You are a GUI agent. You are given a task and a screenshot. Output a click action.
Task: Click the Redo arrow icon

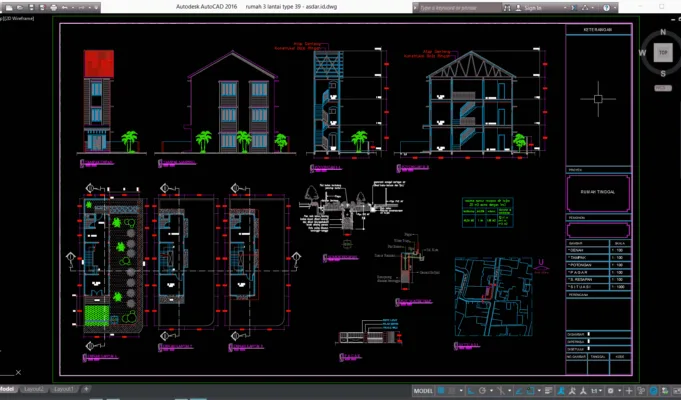tap(81, 7)
